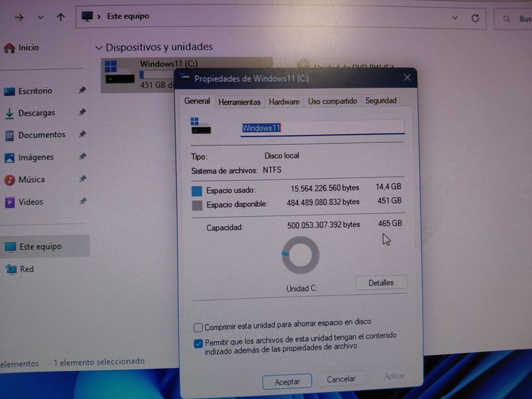
Task: Click the forward arrow in File Explorer
Action: tap(19, 17)
